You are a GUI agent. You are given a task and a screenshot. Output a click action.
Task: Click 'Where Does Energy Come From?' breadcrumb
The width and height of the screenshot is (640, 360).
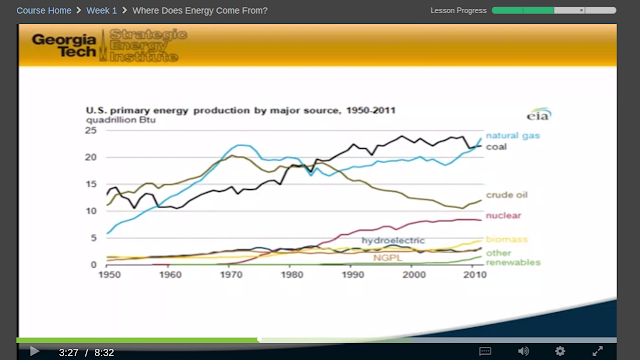coord(200,11)
